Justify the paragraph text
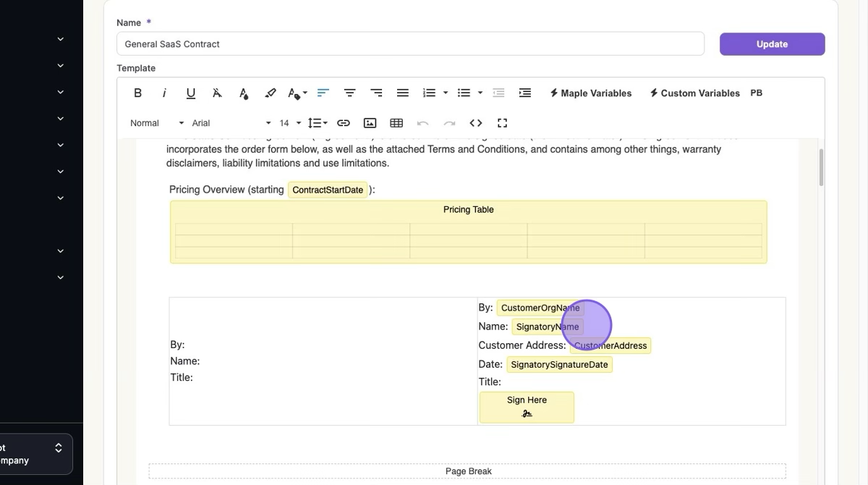This screenshot has height=485, width=868. [403, 93]
